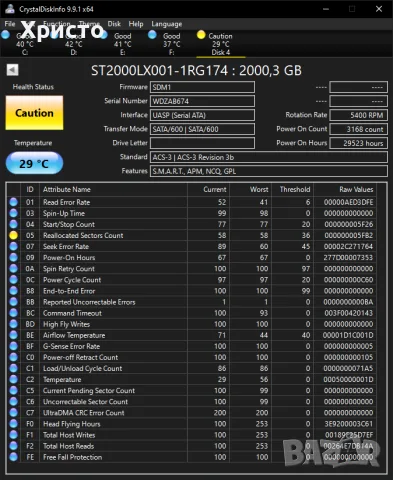Viewport: 393px width, 480px height.
Task: Close the CrystalDiskInfo window
Action: 379,9
